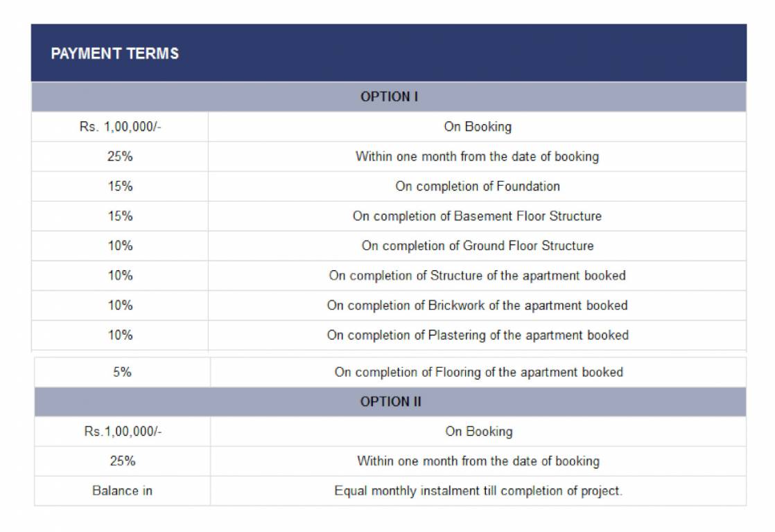Click the 'Plastering of the apartment booked' row text
775x532 pixels.
tap(478, 335)
